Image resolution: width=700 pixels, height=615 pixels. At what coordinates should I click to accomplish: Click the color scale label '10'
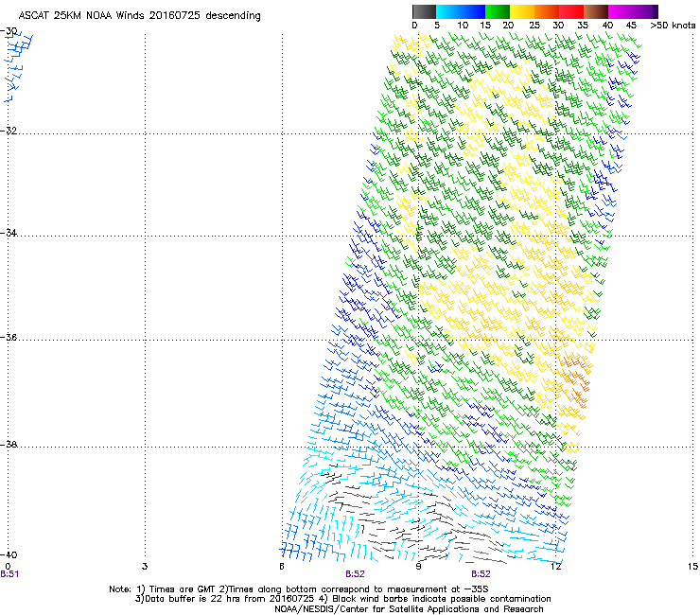463,26
